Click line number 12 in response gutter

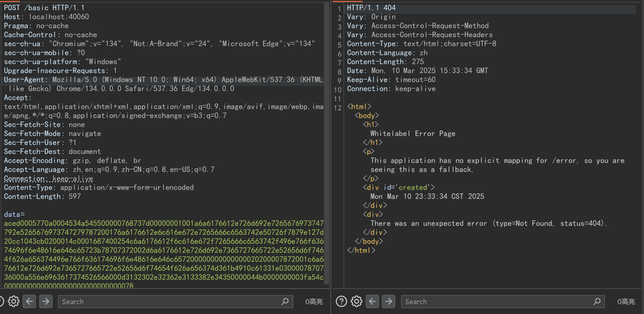(338, 108)
